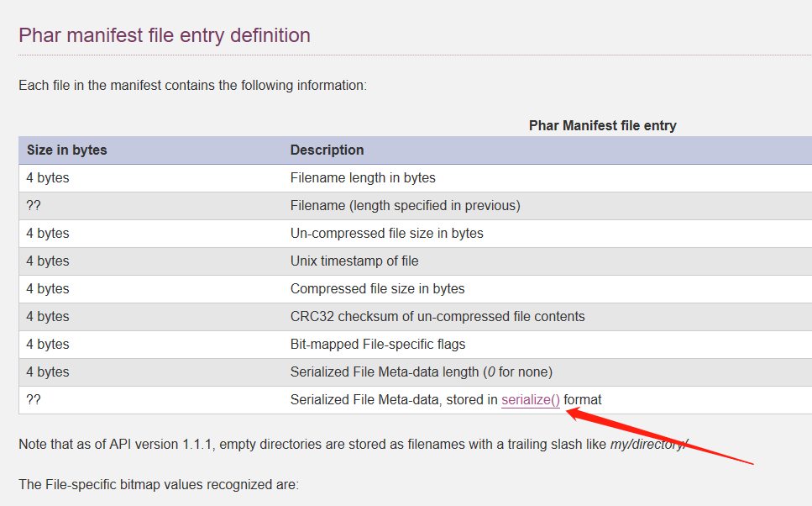
Task: Click the "Phar manifest file entry definition" heading
Action: [165, 35]
